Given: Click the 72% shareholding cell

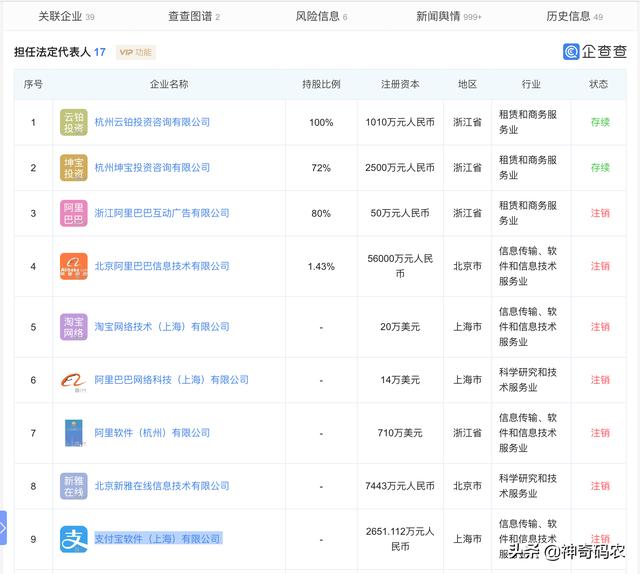Looking at the screenshot, I should point(321,168).
